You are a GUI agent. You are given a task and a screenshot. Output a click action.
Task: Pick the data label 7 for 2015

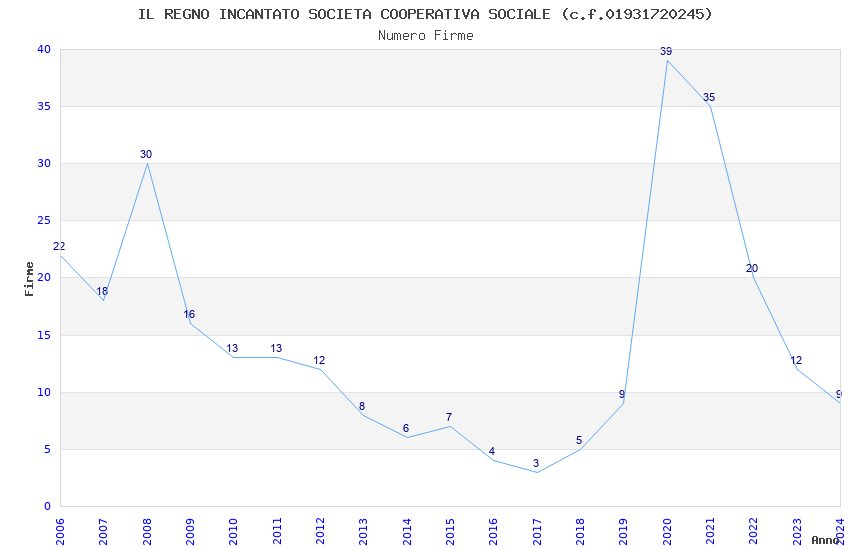(x=449, y=417)
